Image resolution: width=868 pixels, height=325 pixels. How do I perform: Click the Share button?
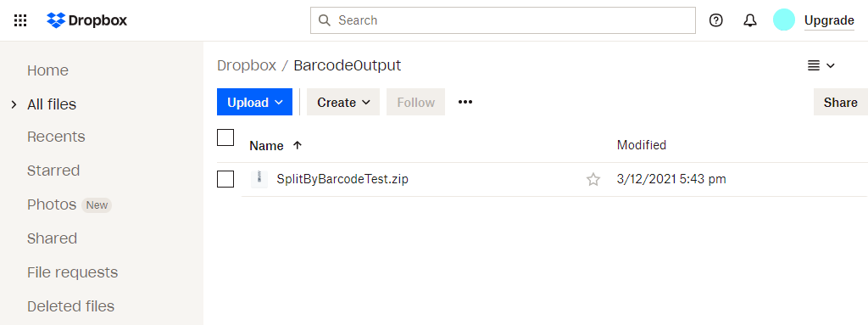pyautogui.click(x=840, y=102)
